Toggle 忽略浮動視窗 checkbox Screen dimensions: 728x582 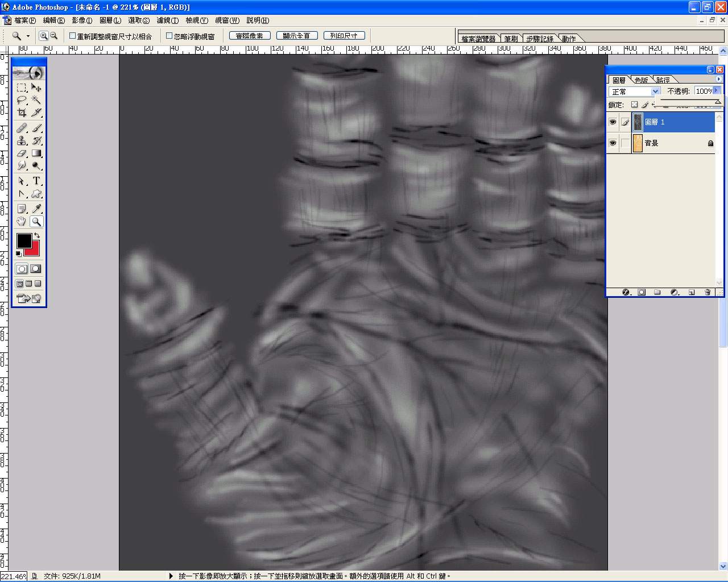click(169, 36)
